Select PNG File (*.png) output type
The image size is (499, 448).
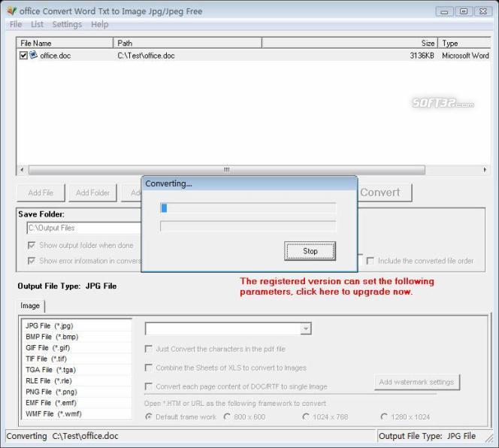point(77,392)
